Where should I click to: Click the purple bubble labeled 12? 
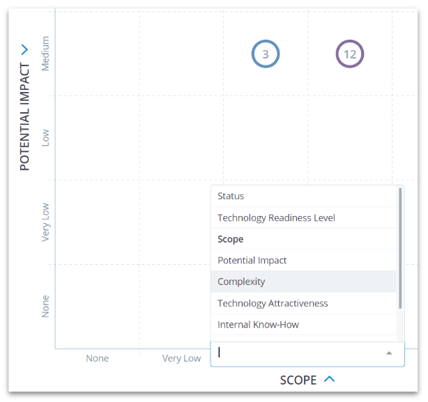[x=350, y=54]
